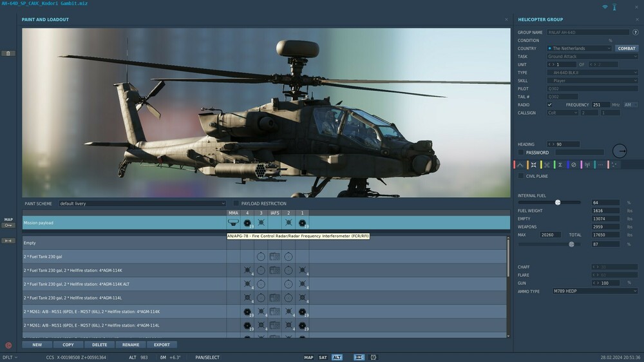
Task: Click the total weight percentage slider handle
Action: click(x=571, y=244)
